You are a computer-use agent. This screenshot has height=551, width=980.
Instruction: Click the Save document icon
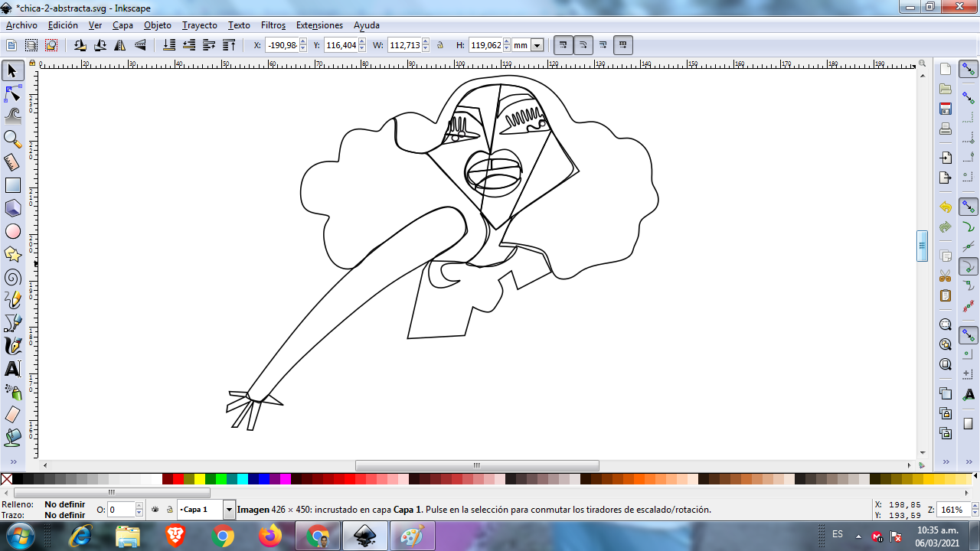946,109
